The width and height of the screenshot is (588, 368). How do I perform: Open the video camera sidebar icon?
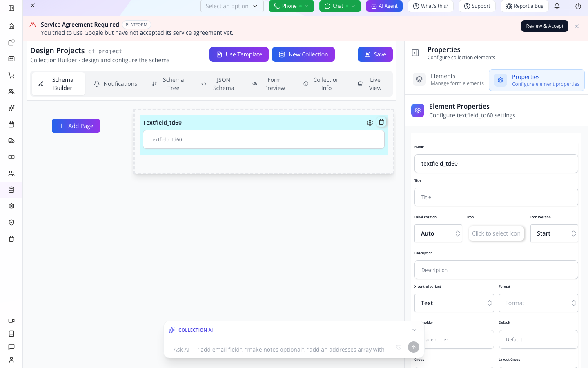pos(11,321)
